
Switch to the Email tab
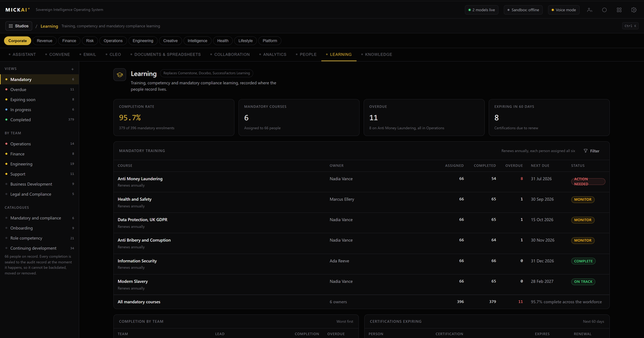tap(87, 54)
